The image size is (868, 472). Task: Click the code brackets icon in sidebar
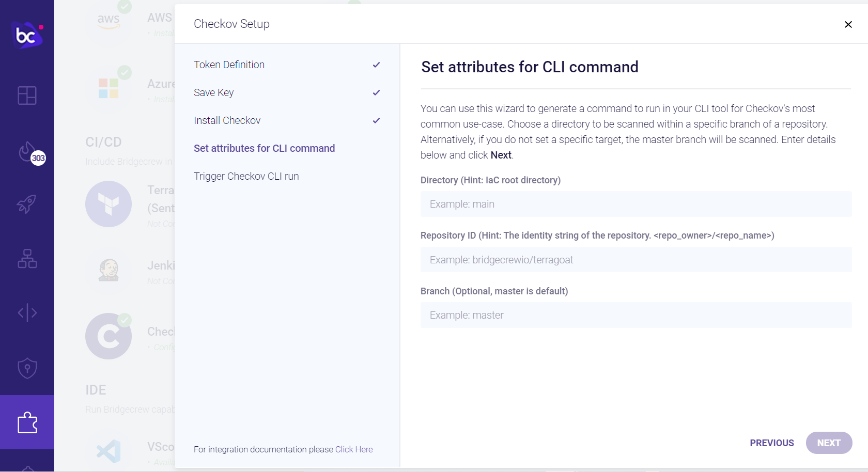[27, 312]
